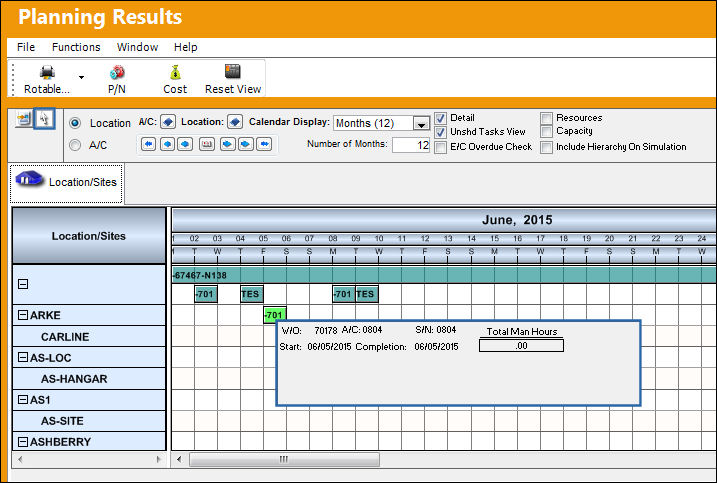
Task: Click the Rotable printer icon
Action: (x=47, y=72)
